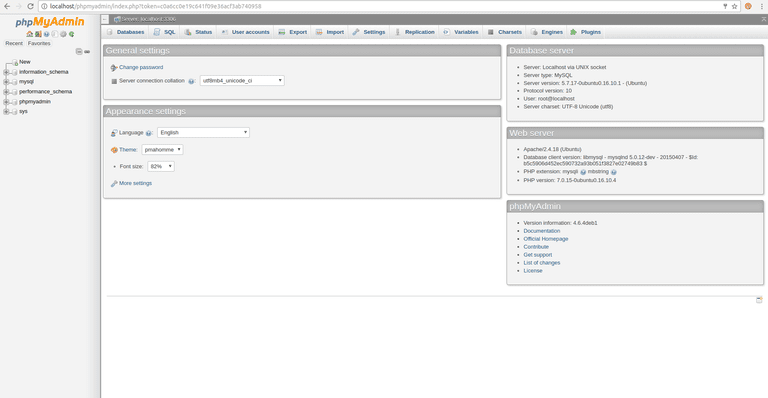Open the Replication tab

pyautogui.click(x=414, y=32)
